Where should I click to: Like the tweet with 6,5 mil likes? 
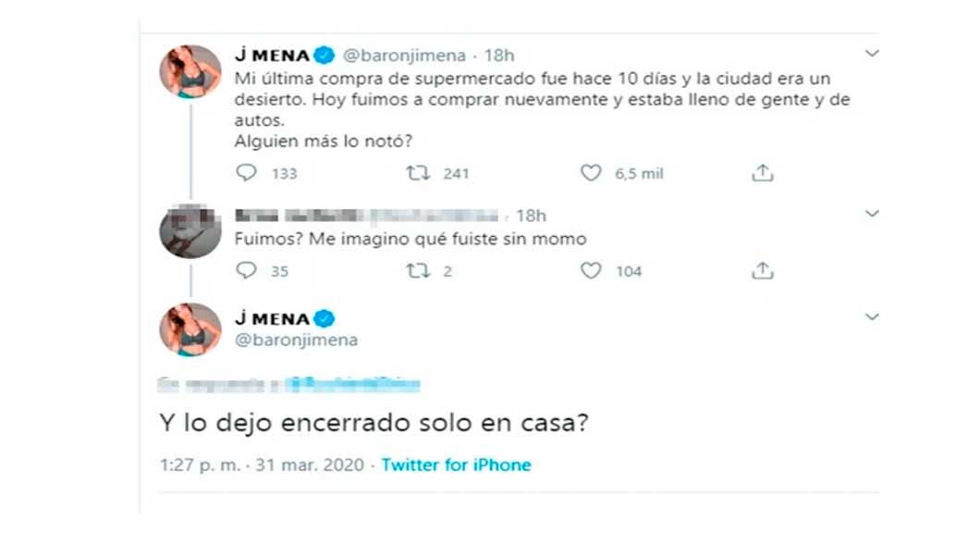pos(591,173)
